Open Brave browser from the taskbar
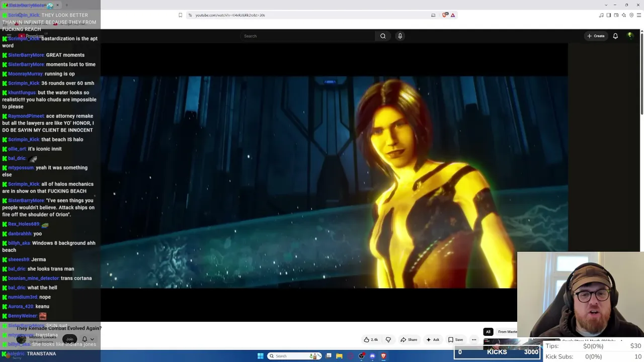 (383, 356)
